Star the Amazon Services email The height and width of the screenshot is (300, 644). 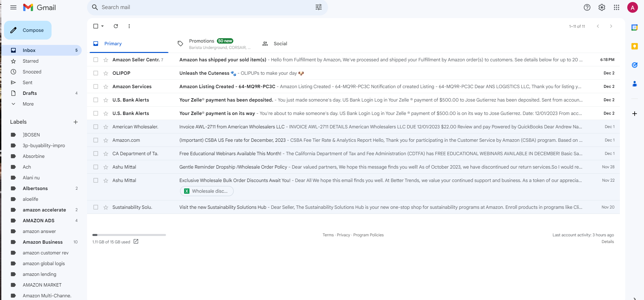(x=106, y=86)
